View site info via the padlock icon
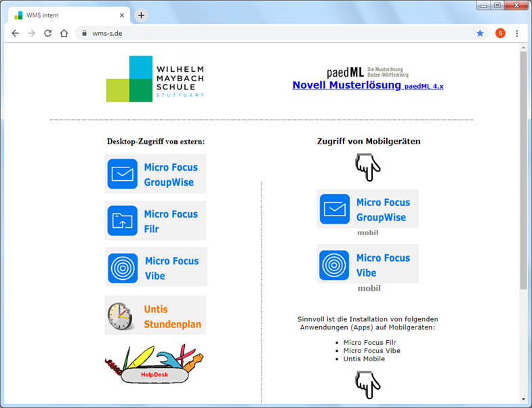 85,33
